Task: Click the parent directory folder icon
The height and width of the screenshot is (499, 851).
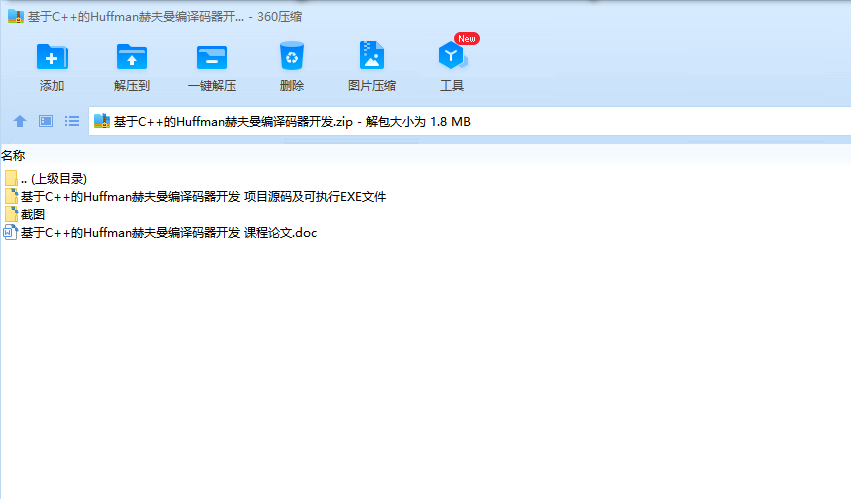Action: tap(11, 179)
